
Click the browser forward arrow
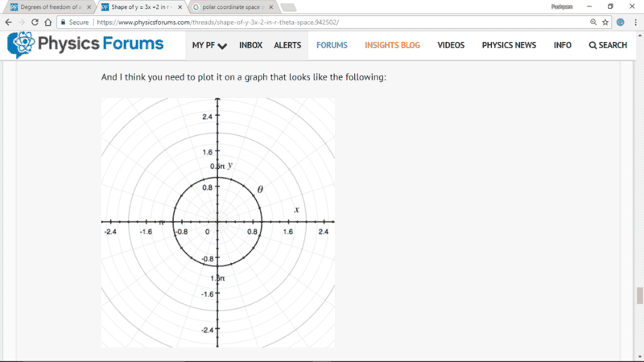coord(22,23)
